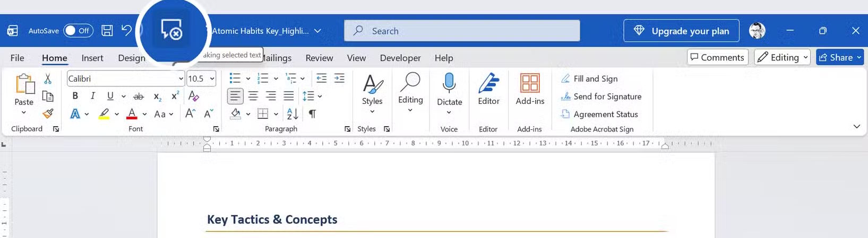The height and width of the screenshot is (238, 868).
Task: Apply paragraph Borders icon
Action: pos(263,113)
